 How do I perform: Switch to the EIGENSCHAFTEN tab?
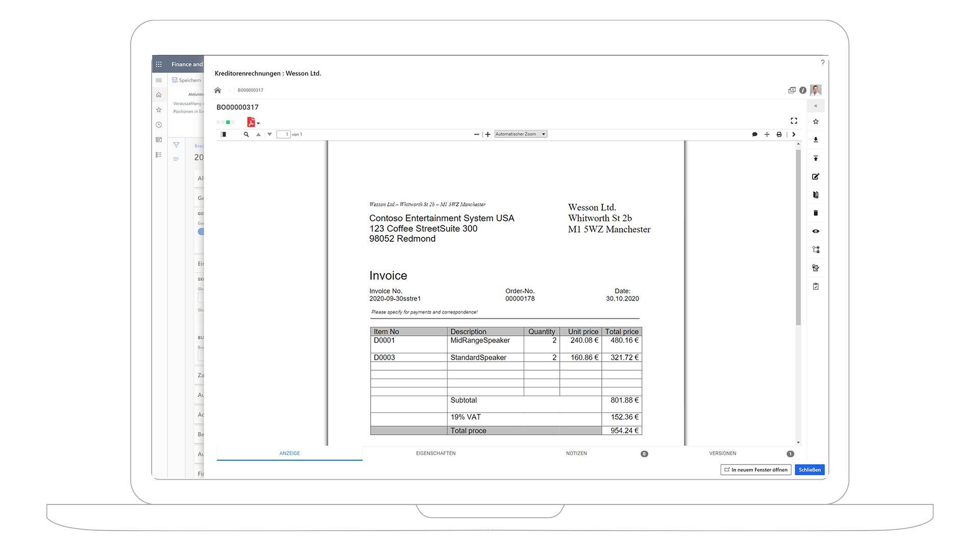pos(436,453)
